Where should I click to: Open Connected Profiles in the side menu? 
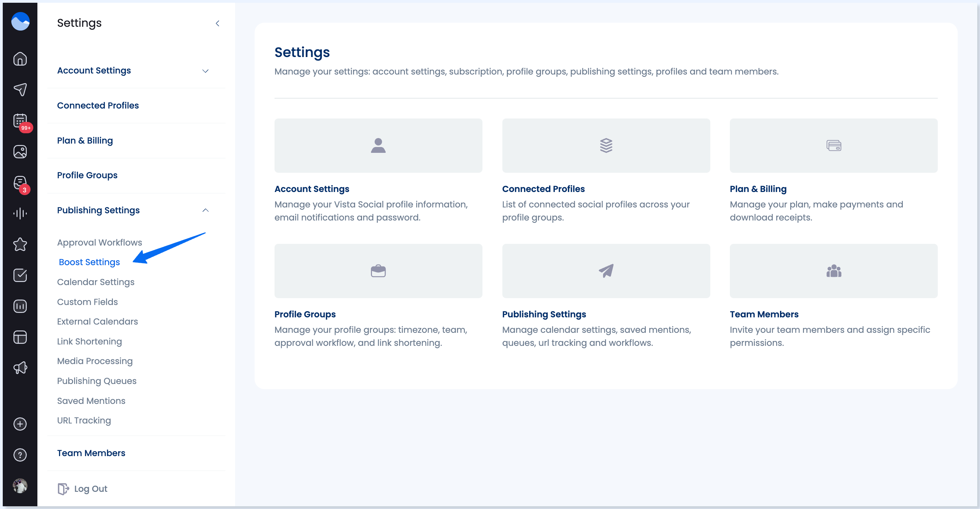98,105
